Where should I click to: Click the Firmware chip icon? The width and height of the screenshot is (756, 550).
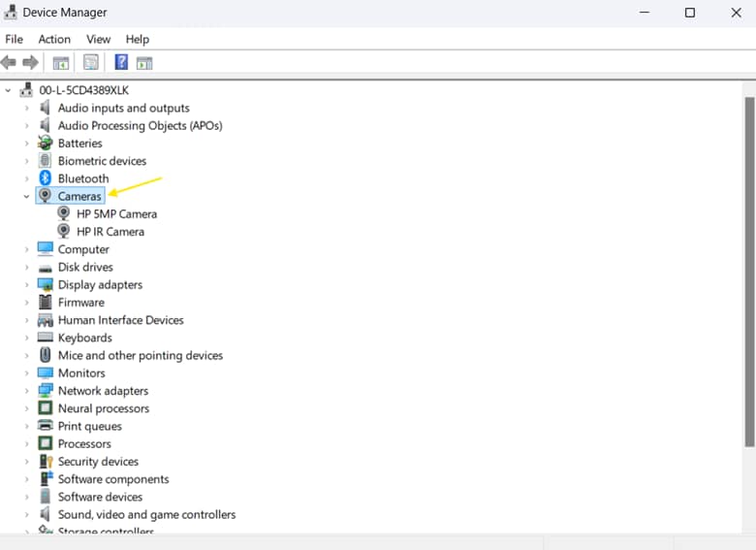tap(46, 302)
